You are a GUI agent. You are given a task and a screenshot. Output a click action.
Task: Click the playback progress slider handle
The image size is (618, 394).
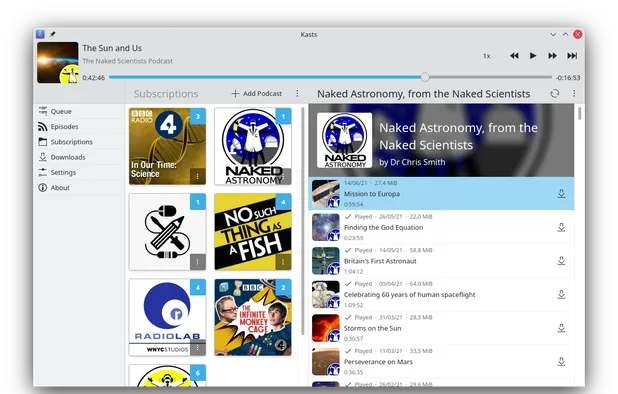coord(425,77)
